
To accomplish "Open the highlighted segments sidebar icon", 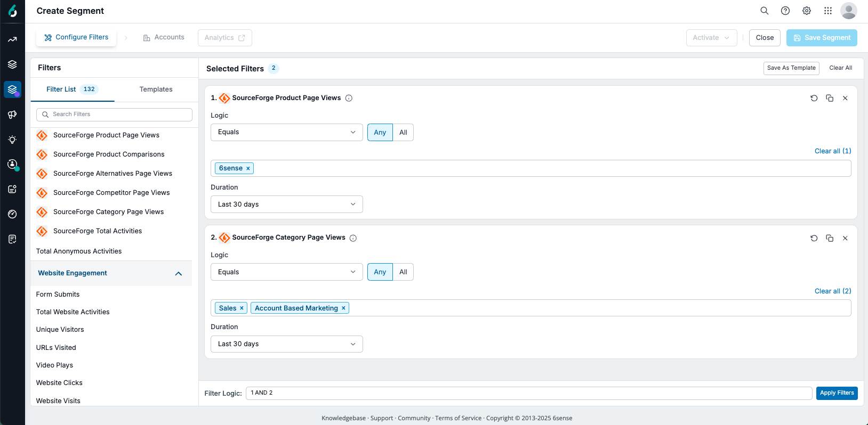I will [12, 89].
